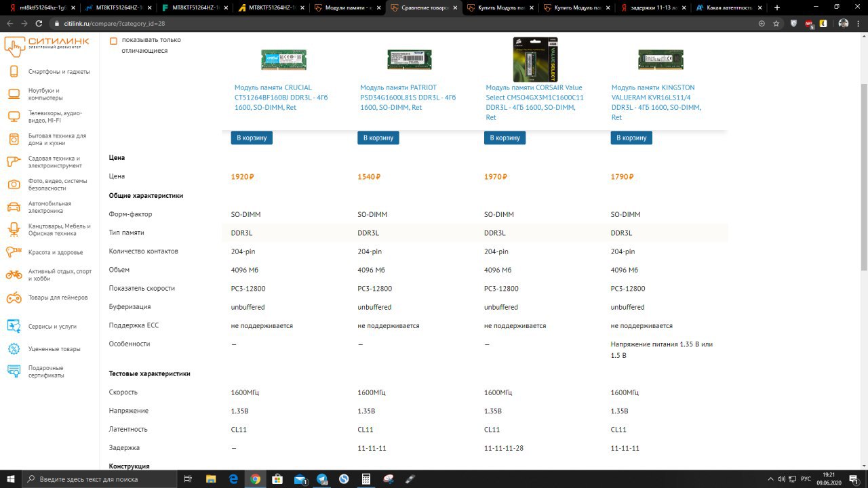Viewport: 868px width, 488px height.
Task: Open the Beauty and health category icon
Action: (x=14, y=252)
